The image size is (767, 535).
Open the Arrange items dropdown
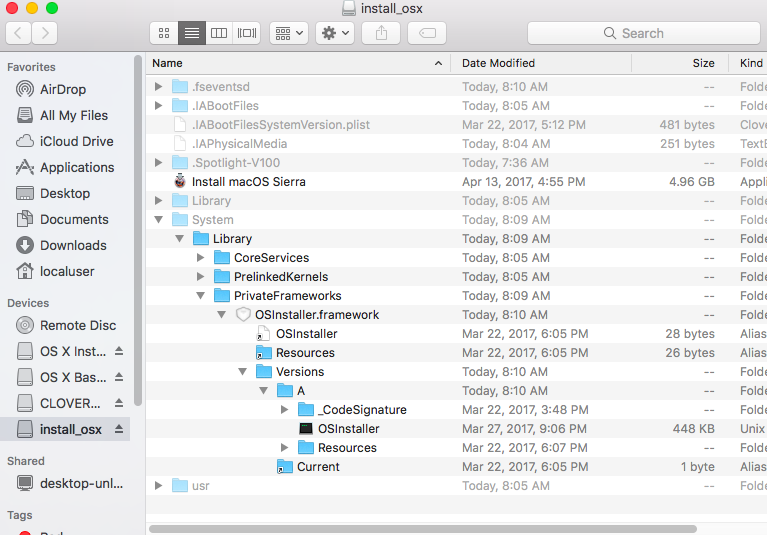[x=288, y=33]
